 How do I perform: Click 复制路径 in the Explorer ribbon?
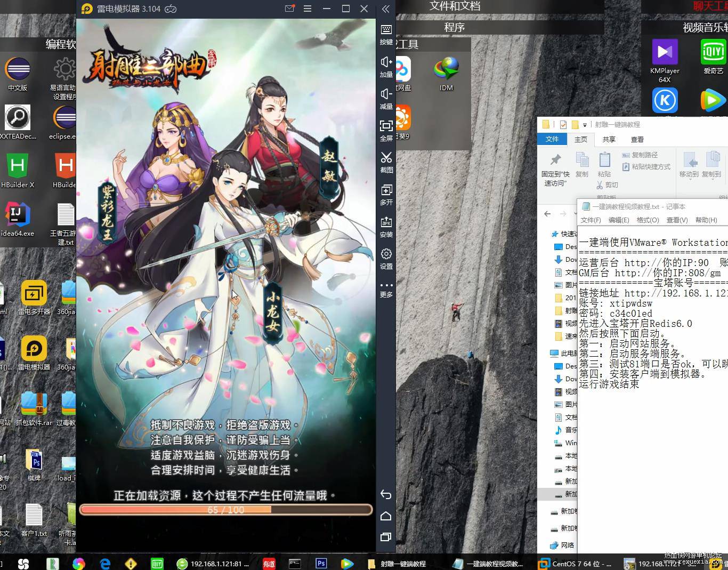pos(640,155)
